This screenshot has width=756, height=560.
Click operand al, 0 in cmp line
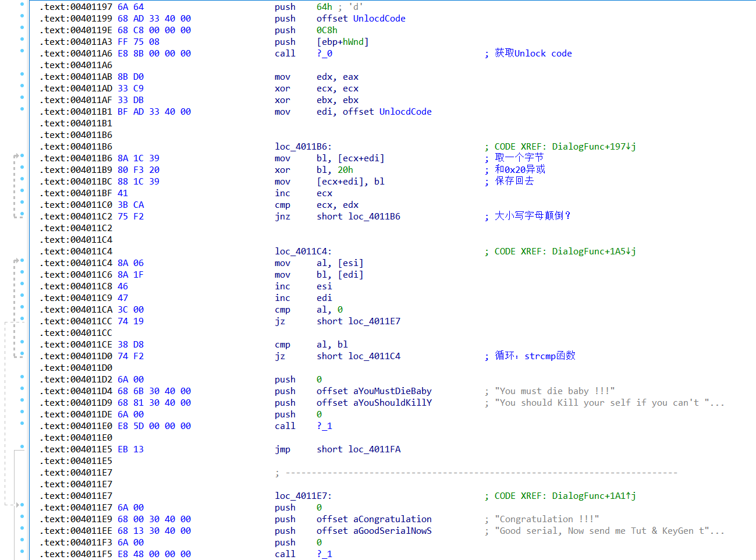point(330,310)
